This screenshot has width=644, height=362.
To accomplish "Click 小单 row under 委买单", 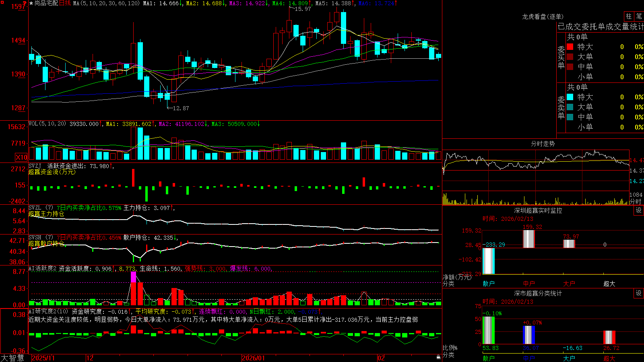I will coord(605,76).
